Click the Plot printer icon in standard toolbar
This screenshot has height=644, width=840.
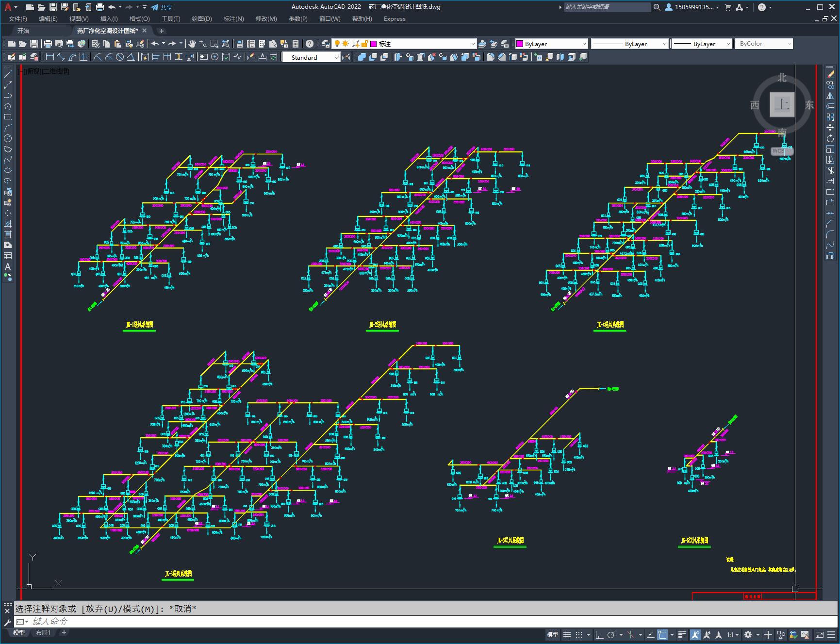tap(48, 44)
